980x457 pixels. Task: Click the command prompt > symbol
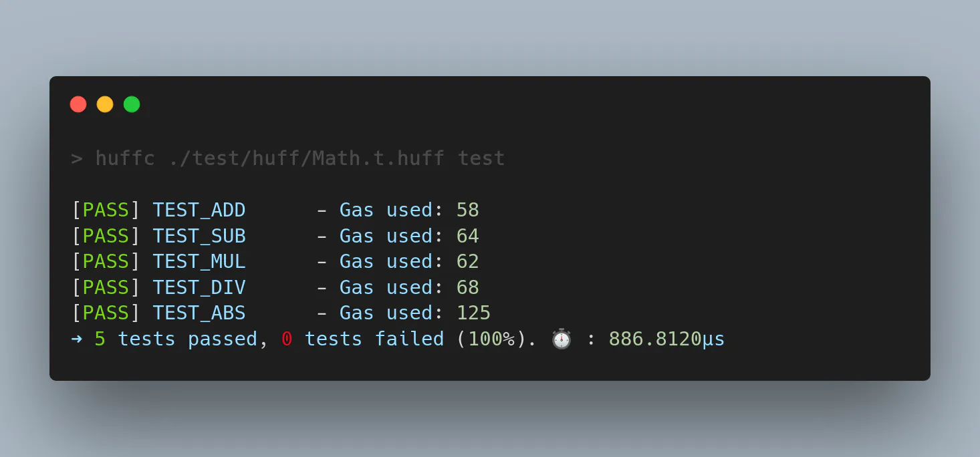(x=77, y=159)
